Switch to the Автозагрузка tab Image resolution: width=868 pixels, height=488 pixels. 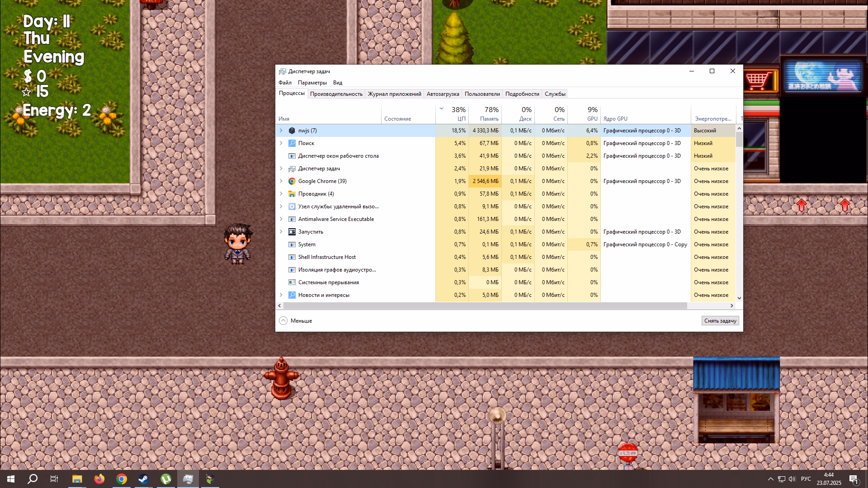[443, 94]
